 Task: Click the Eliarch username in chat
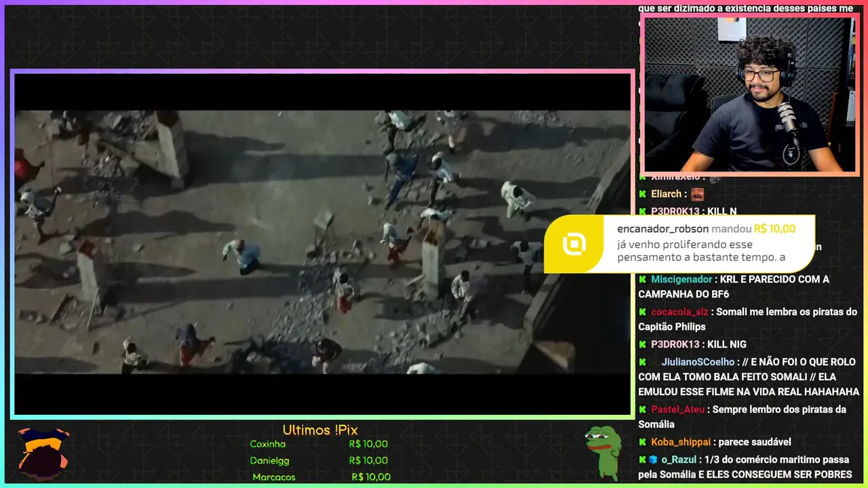pos(666,194)
